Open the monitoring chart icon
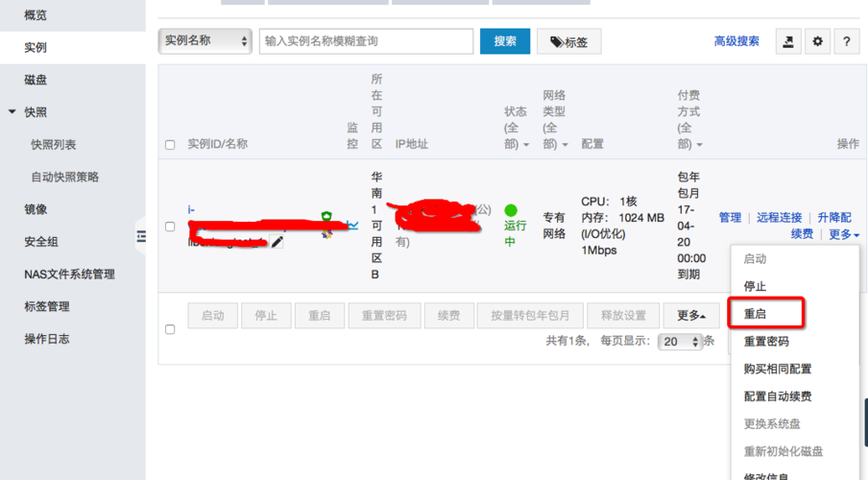 (x=352, y=225)
